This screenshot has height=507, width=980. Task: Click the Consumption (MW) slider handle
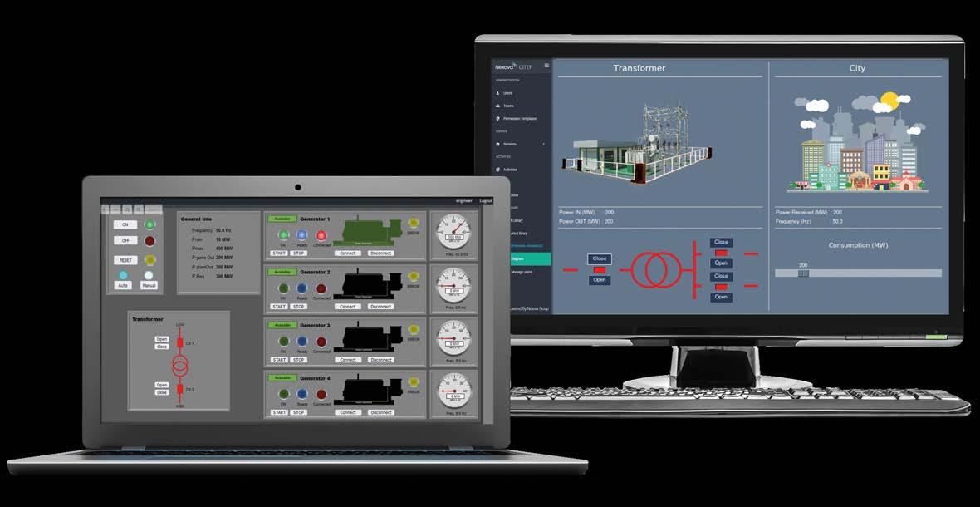coord(804,273)
